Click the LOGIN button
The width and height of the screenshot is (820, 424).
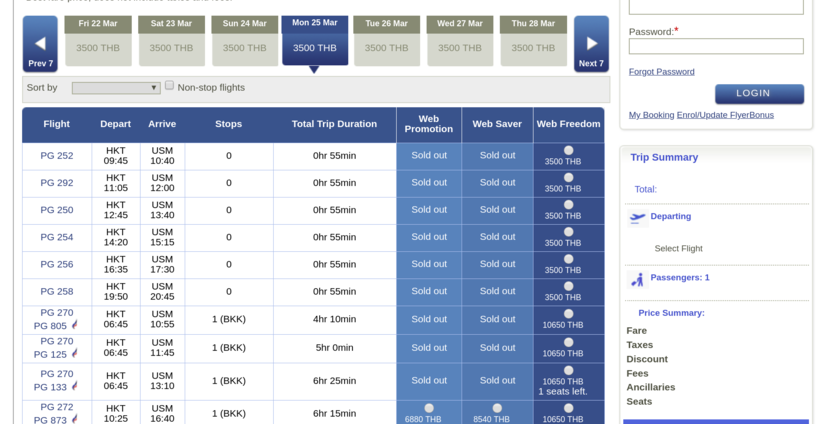click(x=759, y=94)
